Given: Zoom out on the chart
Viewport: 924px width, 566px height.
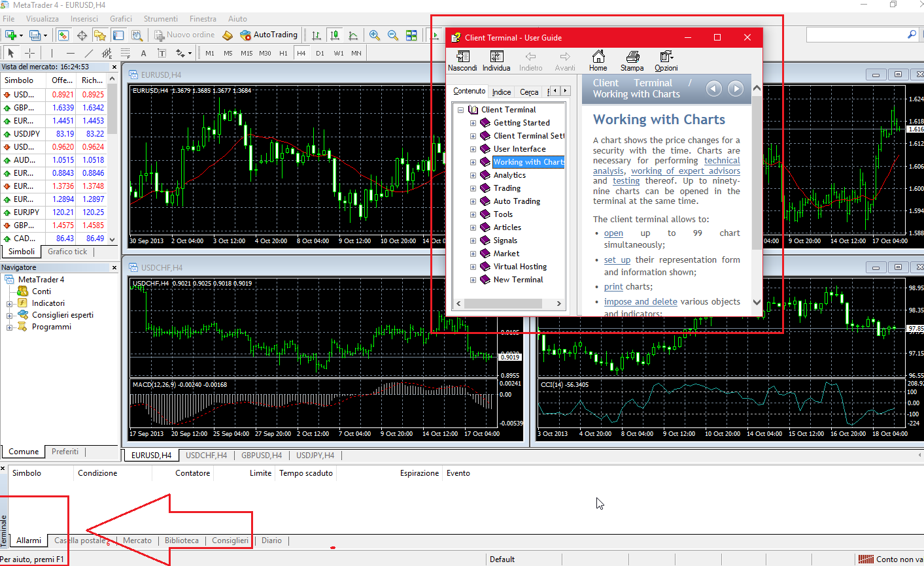Looking at the screenshot, I should point(393,35).
